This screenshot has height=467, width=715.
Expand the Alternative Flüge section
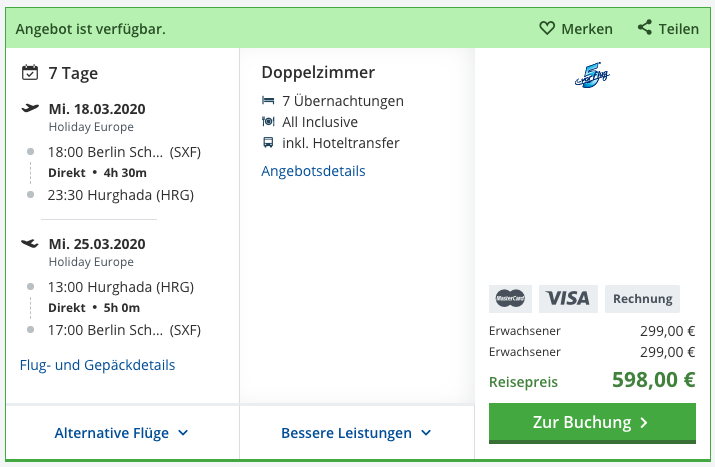[x=122, y=433]
